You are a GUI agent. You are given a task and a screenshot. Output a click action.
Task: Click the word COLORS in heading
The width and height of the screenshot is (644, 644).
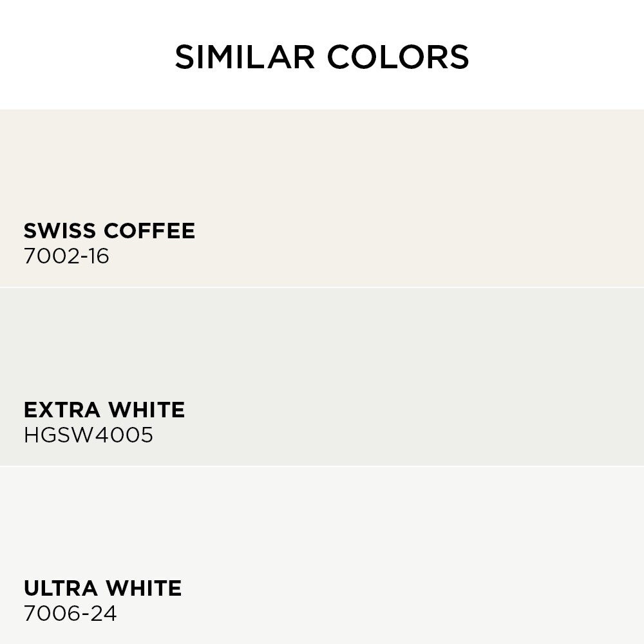[398, 57]
